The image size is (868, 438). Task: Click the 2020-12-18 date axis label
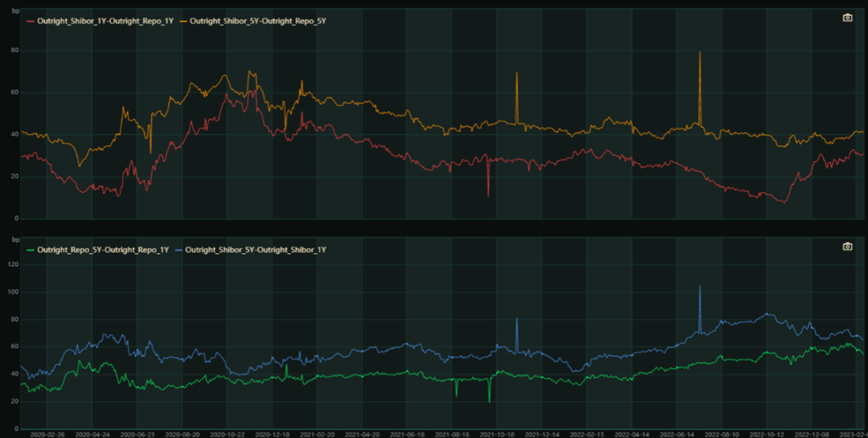[272, 435]
